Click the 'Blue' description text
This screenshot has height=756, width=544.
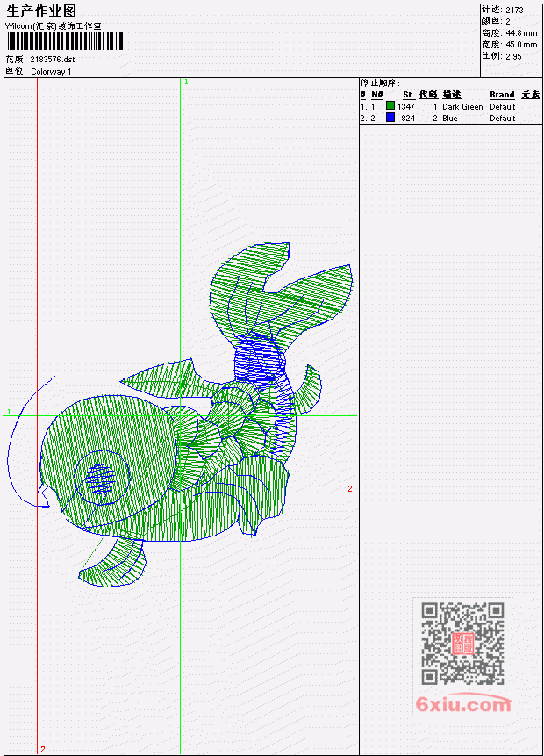click(x=450, y=119)
